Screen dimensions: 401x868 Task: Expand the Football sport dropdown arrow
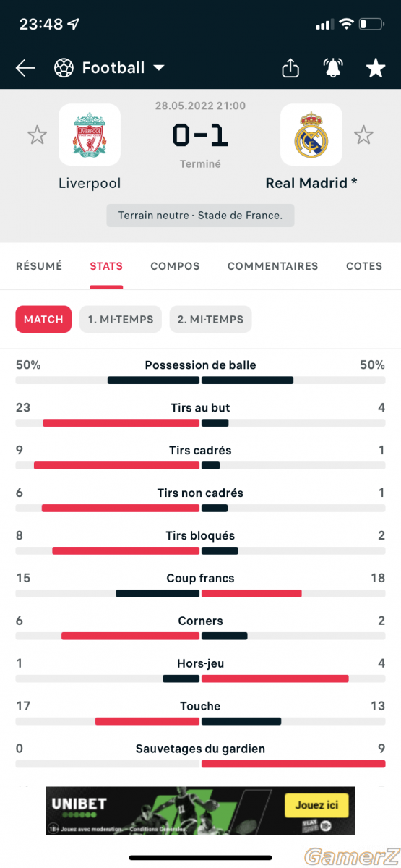point(159,68)
